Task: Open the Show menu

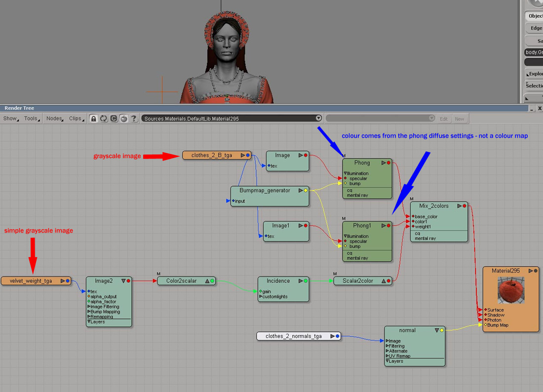Action: 10,118
